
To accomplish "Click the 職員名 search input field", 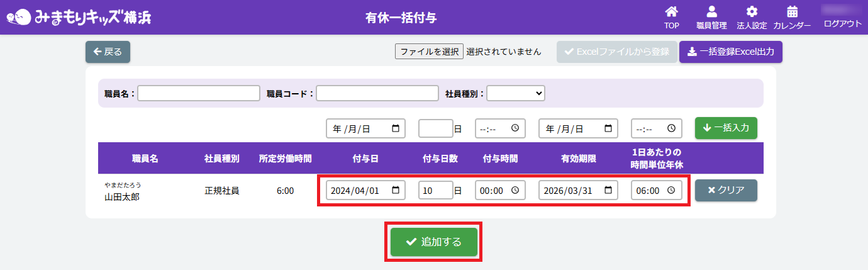I will tap(198, 93).
